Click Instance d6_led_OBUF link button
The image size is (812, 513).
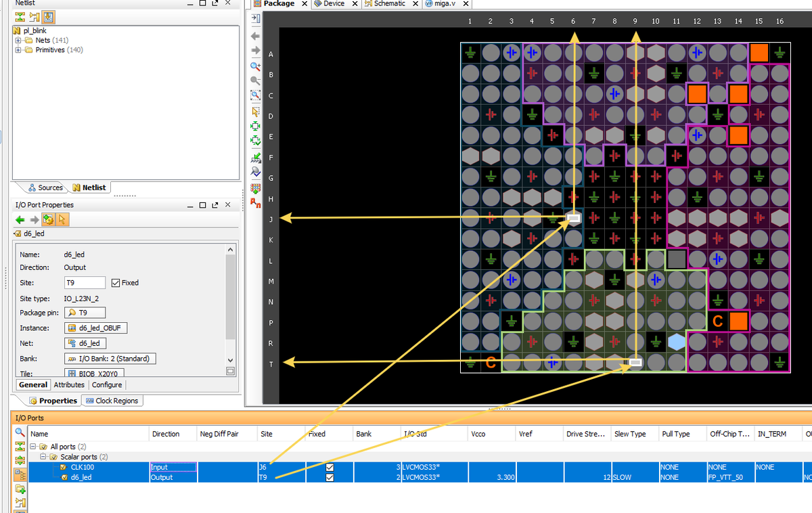[x=96, y=328]
